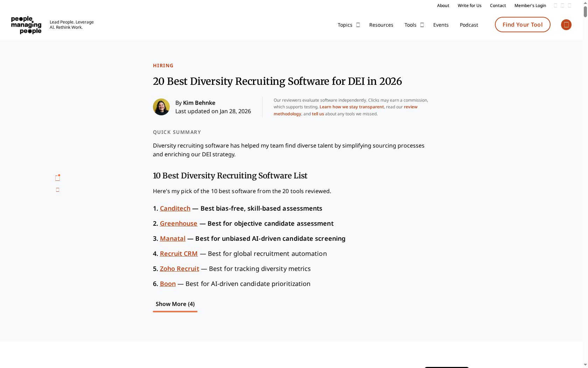588x368 pixels.
Task: Click the orange circular search button
Action: pos(566,25)
